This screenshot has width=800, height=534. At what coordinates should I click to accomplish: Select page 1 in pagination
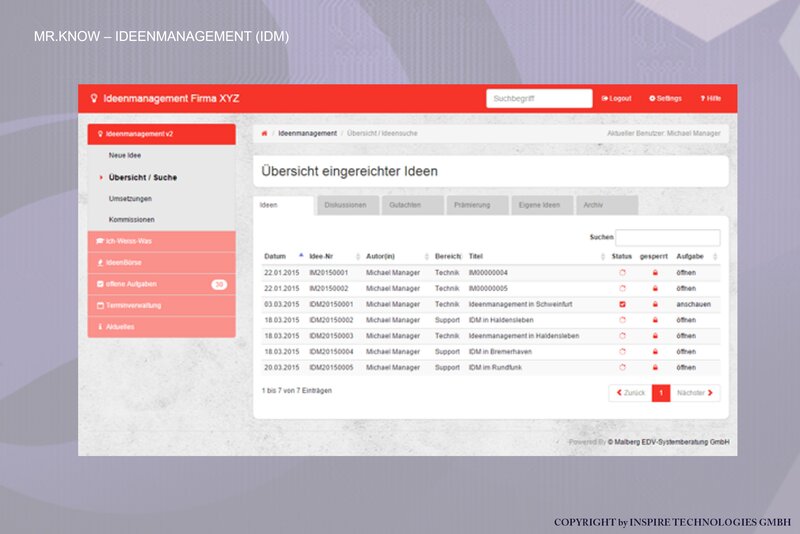point(661,393)
